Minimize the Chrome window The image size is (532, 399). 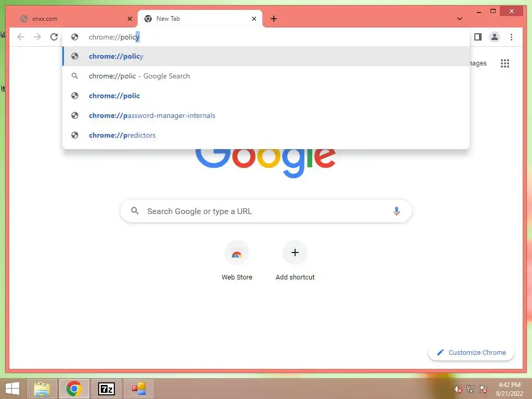point(478,11)
